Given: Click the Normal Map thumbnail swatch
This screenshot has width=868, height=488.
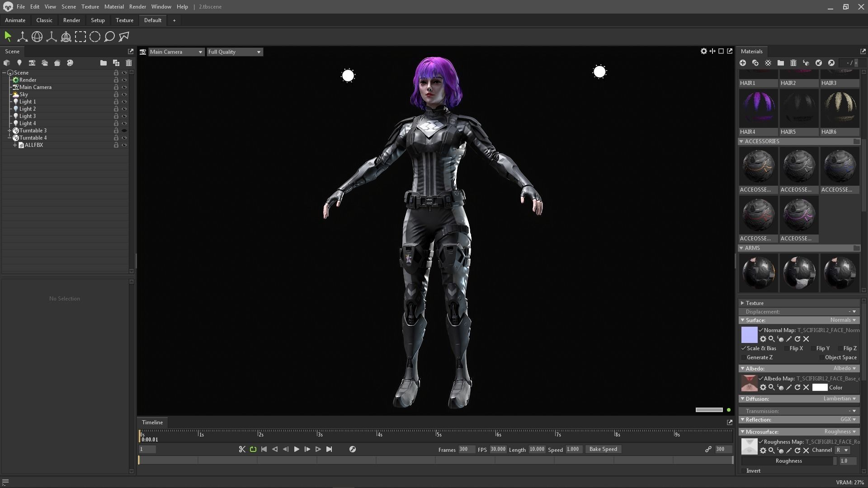Looking at the screenshot, I should pyautogui.click(x=749, y=335).
